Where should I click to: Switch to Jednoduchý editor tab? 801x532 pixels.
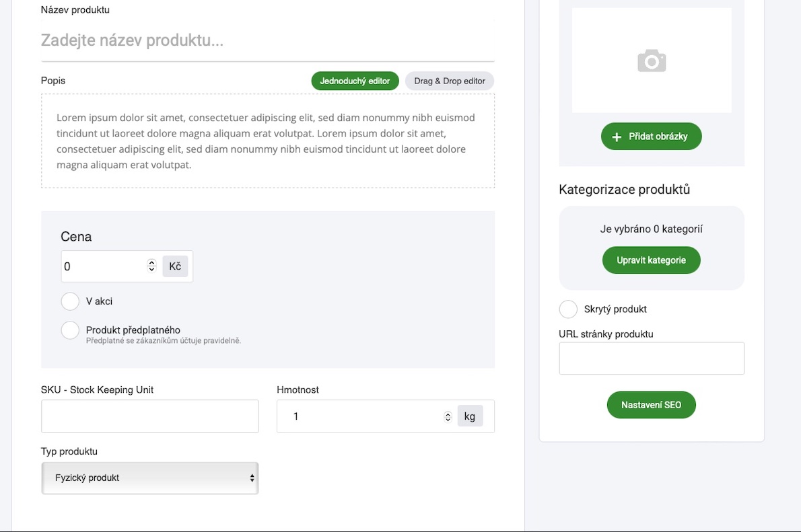[x=355, y=81]
